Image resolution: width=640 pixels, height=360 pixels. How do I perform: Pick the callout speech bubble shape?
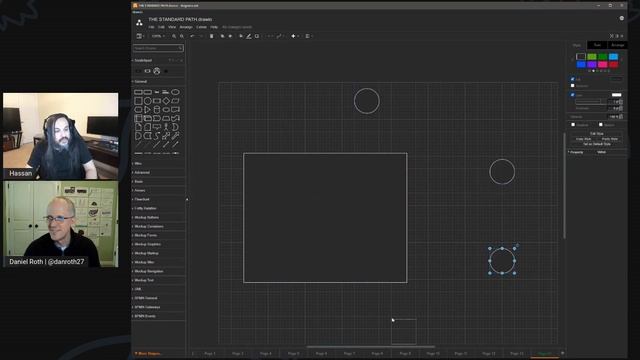[157, 127]
